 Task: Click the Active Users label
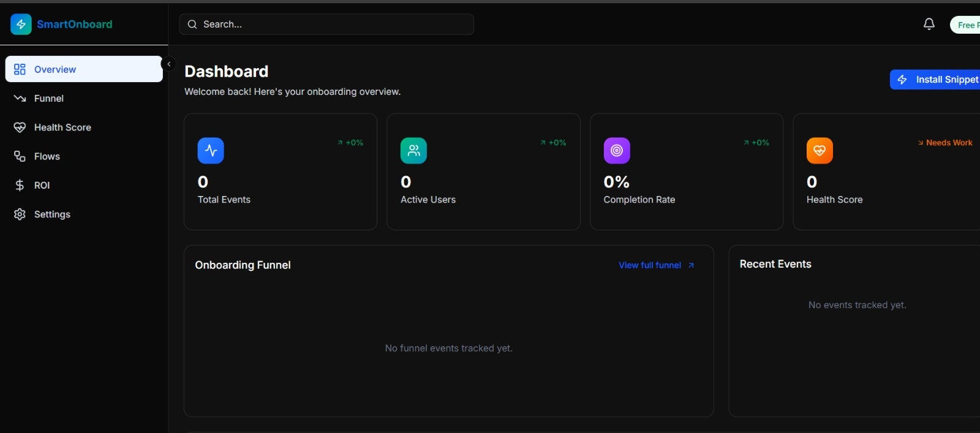[x=428, y=200]
